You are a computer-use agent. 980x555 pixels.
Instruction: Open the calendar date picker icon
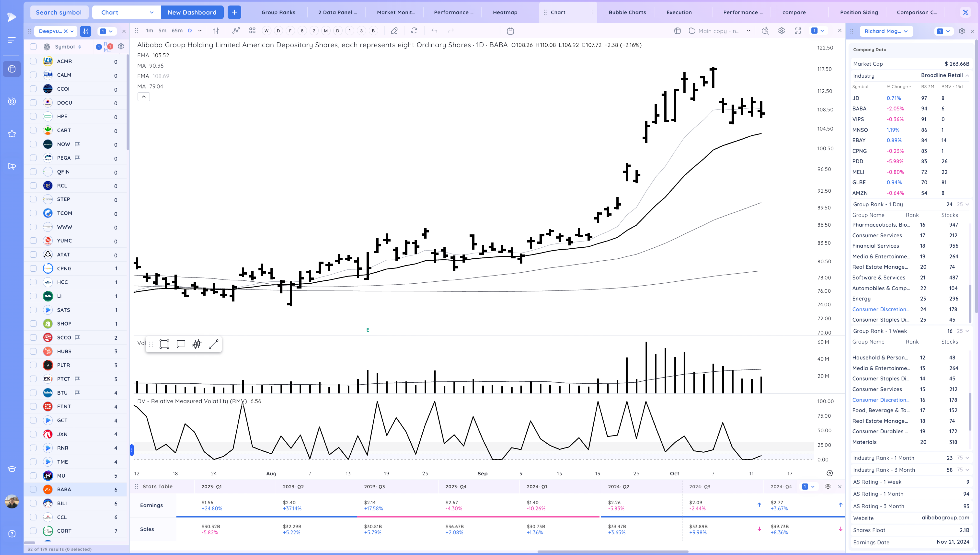point(510,31)
